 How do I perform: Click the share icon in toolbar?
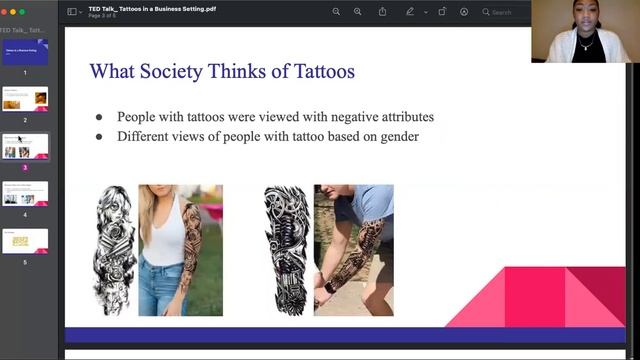tap(382, 11)
